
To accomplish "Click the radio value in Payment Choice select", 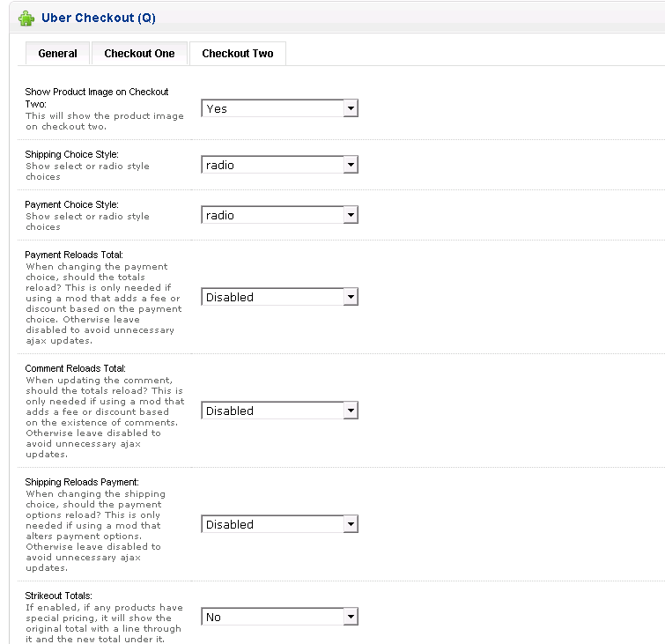I will pos(220,216).
